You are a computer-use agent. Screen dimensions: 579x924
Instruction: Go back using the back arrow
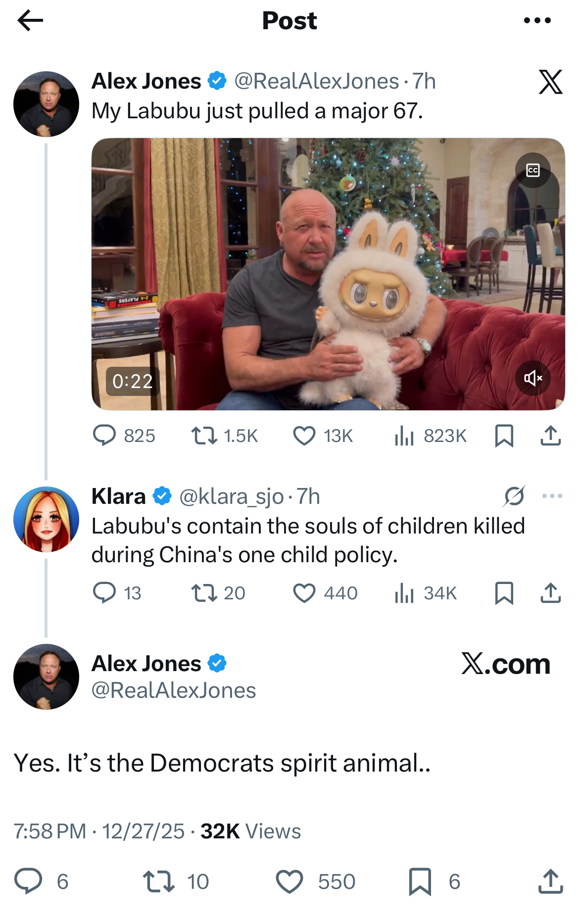(x=30, y=21)
